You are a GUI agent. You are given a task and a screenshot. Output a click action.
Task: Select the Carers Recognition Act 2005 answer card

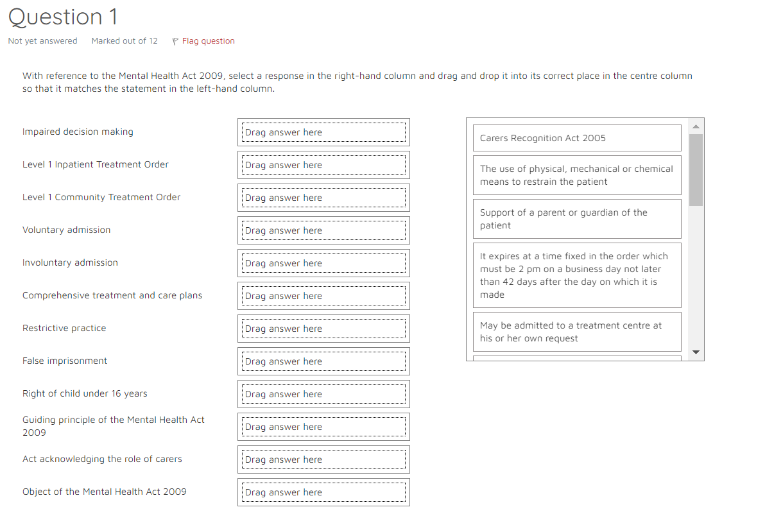tap(576, 137)
